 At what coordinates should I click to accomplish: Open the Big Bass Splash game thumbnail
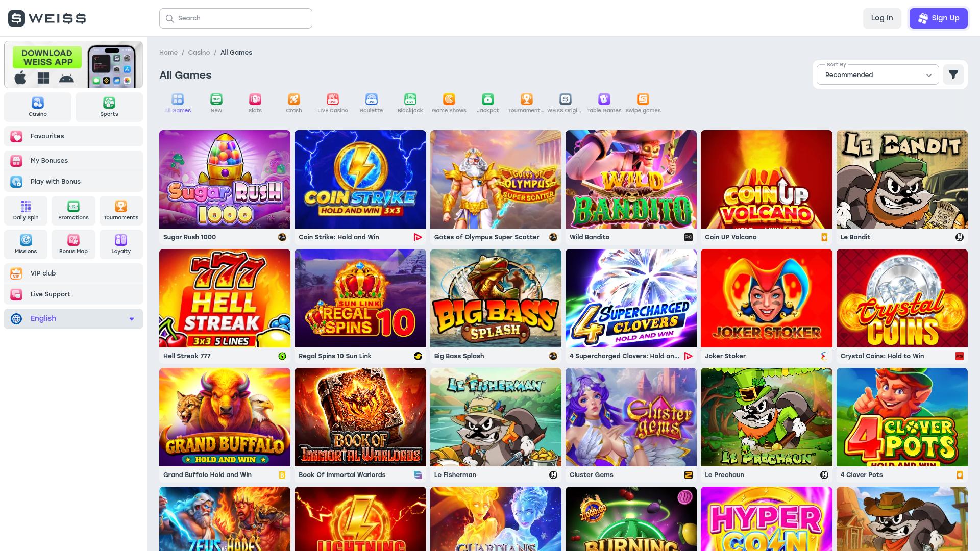tap(496, 298)
